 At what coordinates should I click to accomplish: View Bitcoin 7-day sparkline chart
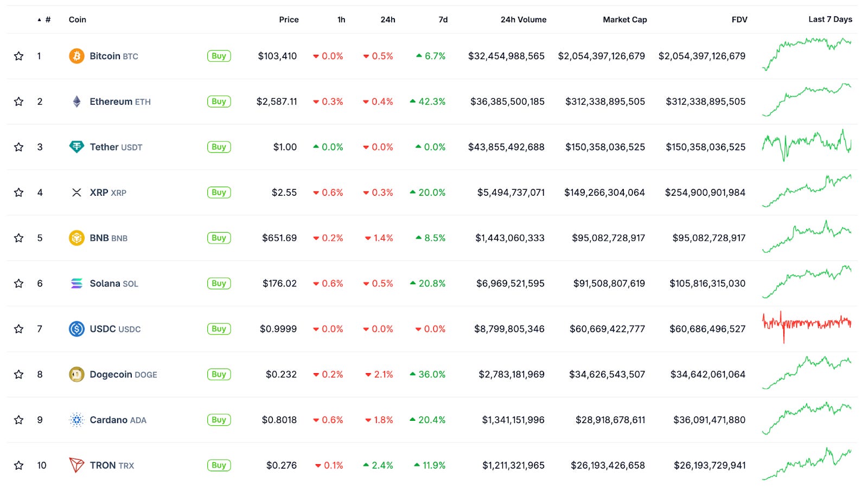[x=807, y=54]
